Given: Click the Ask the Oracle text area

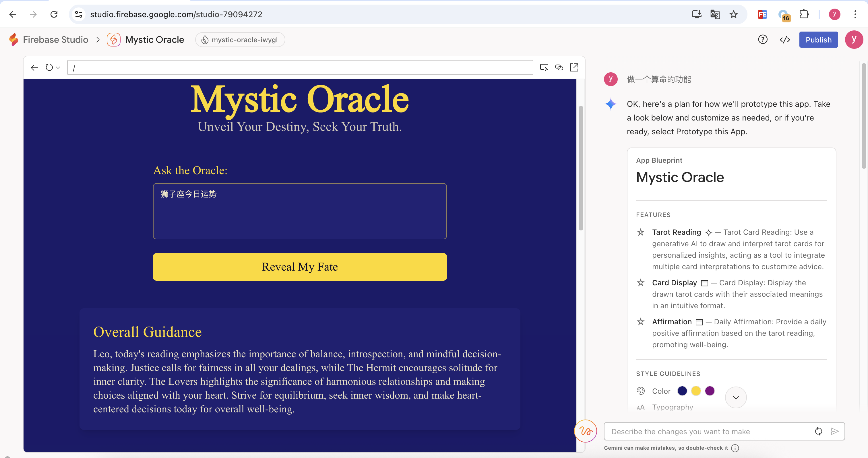Looking at the screenshot, I should 300,211.
